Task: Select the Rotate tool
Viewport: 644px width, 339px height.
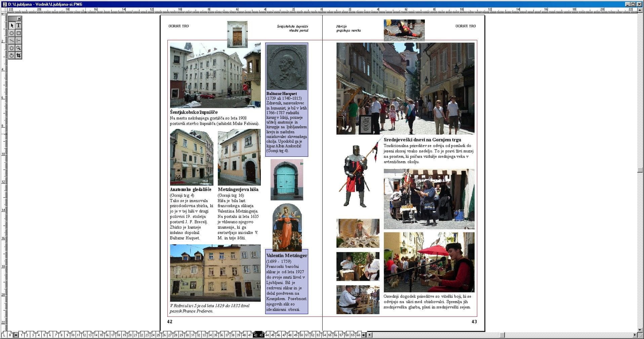Action: (12, 55)
